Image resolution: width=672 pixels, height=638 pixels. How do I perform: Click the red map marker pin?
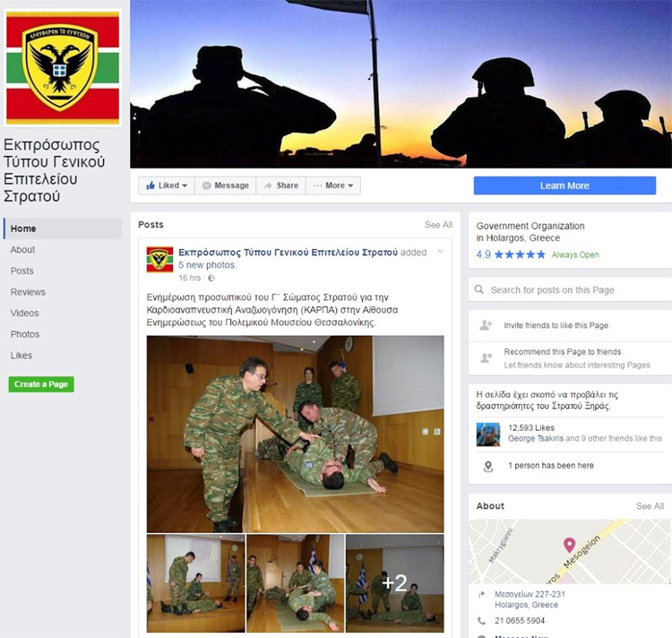(569, 545)
